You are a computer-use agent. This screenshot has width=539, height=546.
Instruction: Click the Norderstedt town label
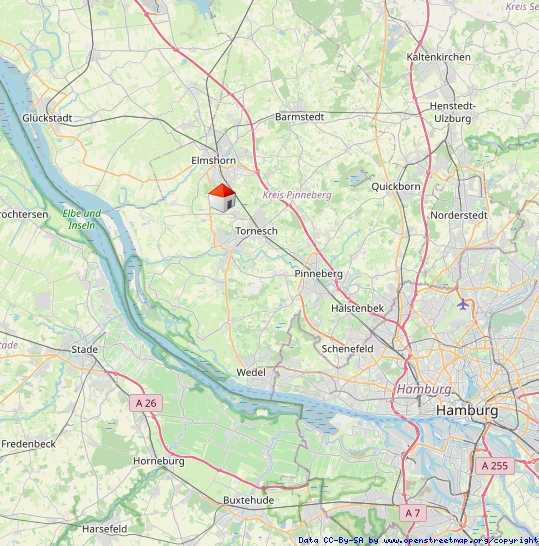459,215
